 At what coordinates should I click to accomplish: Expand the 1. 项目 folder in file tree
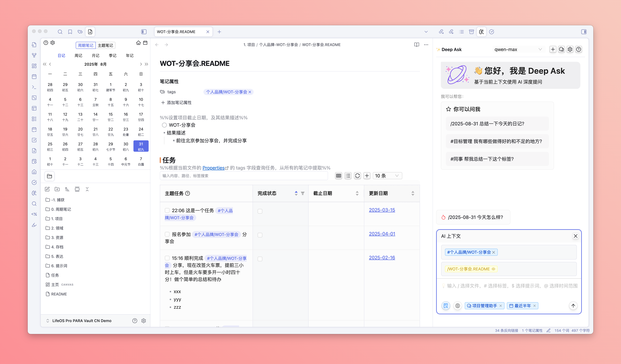(x=57, y=218)
